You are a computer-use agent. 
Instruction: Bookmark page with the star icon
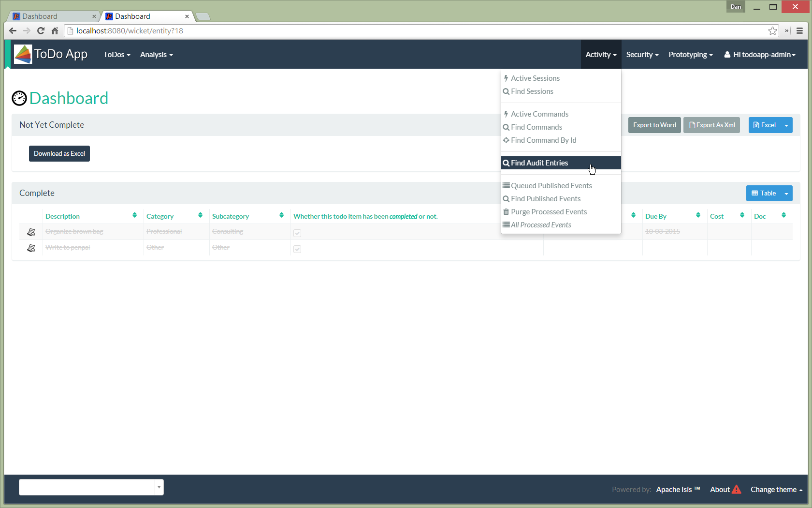(772, 31)
